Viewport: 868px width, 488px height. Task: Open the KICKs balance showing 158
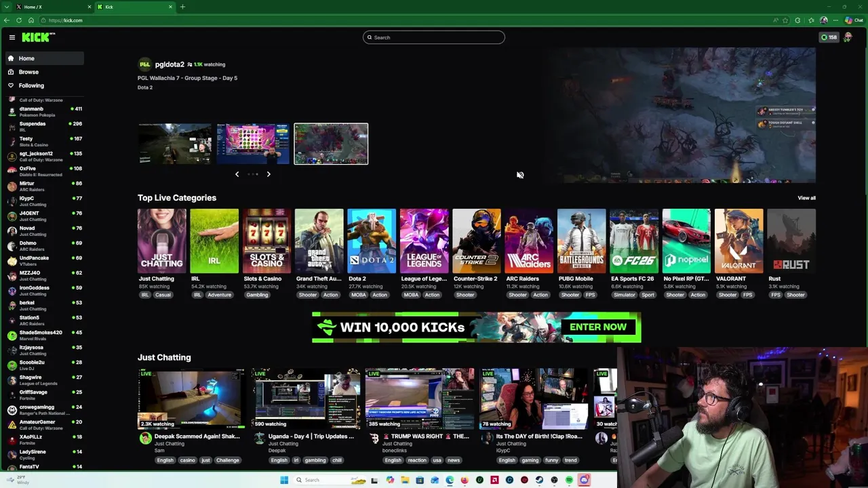(829, 37)
